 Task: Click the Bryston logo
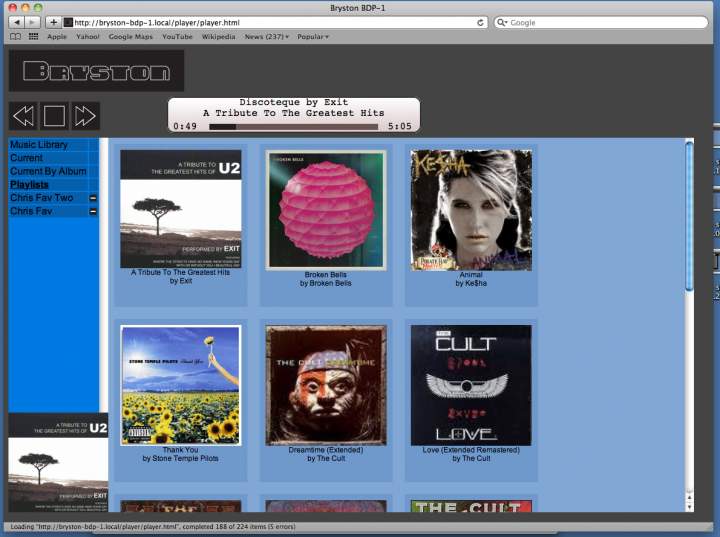click(96, 71)
